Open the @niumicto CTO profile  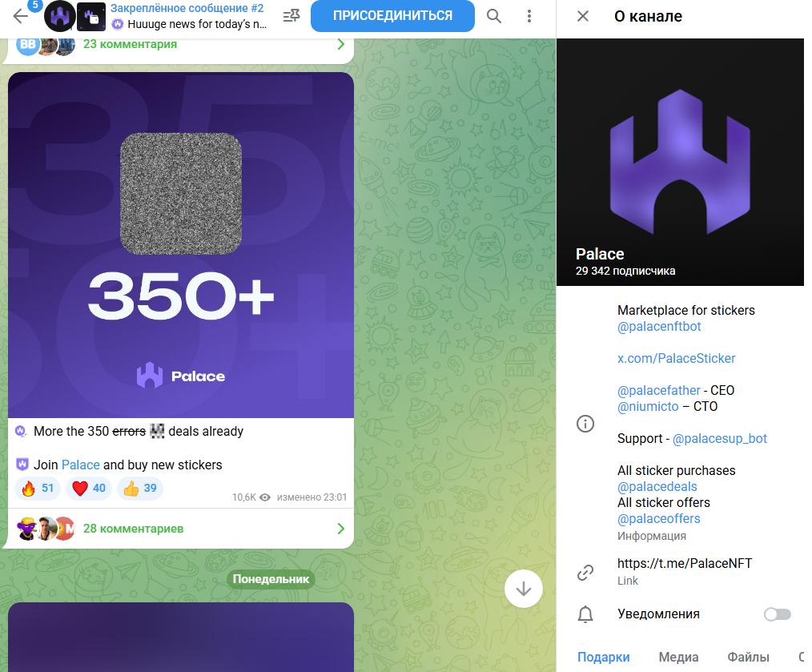click(x=648, y=406)
